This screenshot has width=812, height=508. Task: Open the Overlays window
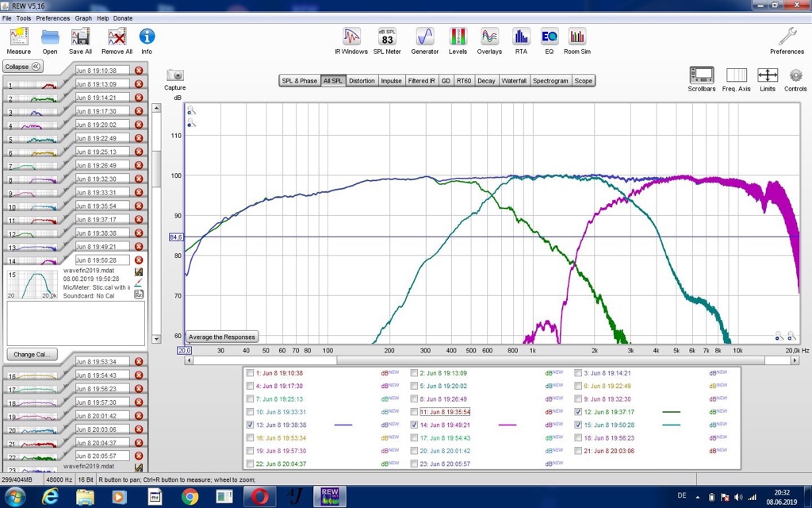pyautogui.click(x=489, y=38)
